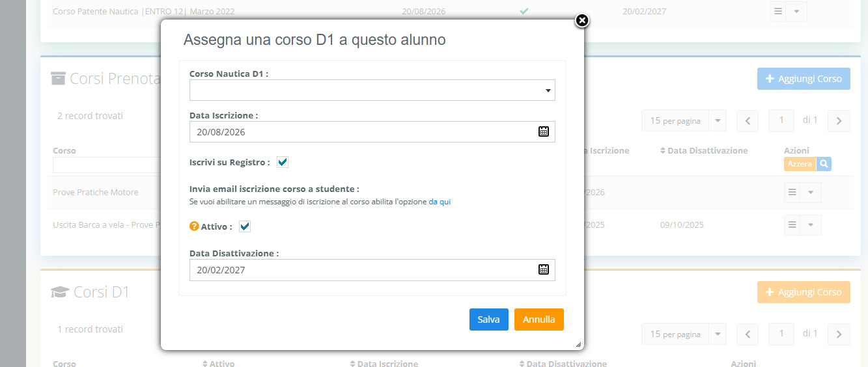
Task: Click the '2 record trovati' text
Action: 90,116
